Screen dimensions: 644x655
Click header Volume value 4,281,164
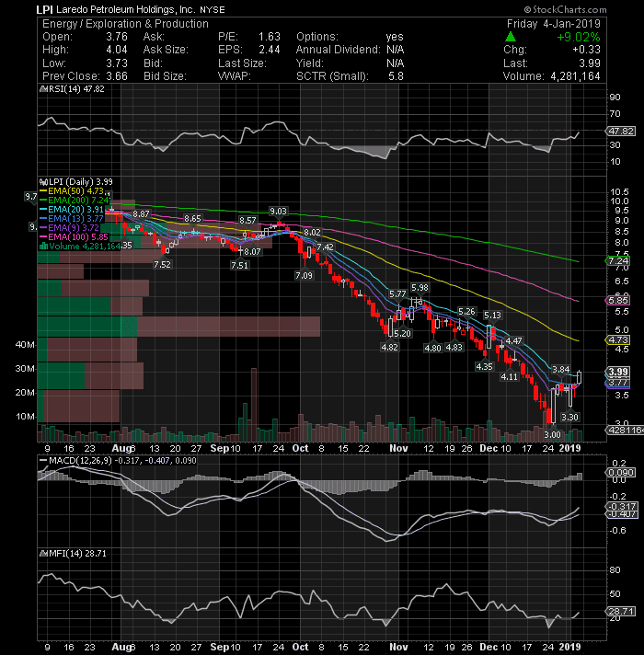[575, 76]
